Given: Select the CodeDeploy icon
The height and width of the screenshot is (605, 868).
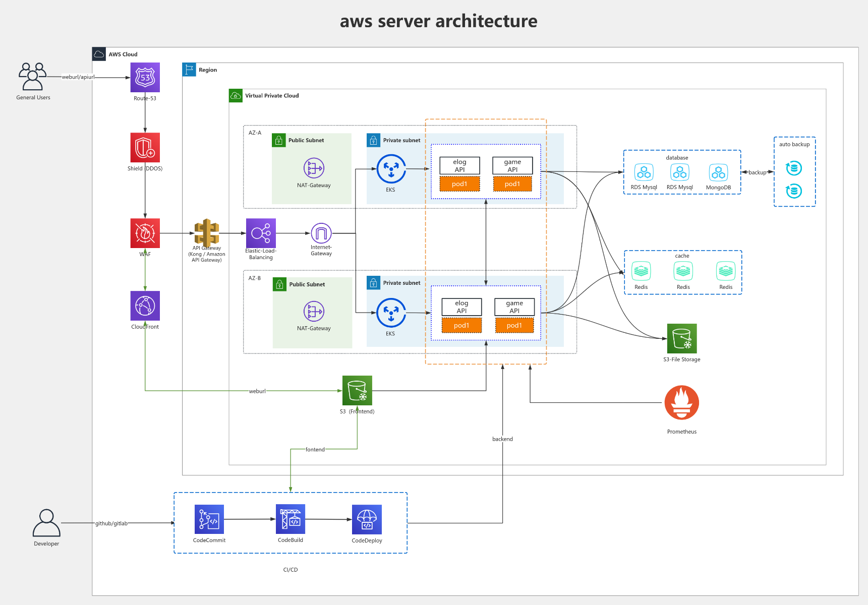Looking at the screenshot, I should point(367,519).
